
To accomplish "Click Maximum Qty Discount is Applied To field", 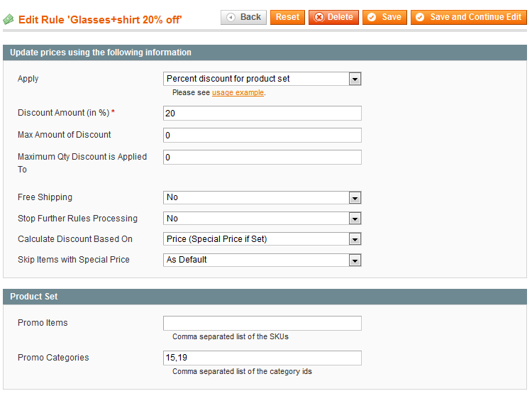I will (262, 158).
